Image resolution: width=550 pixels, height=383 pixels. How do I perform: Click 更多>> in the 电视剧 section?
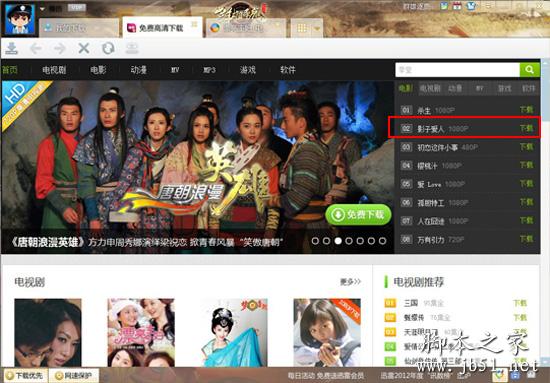(x=350, y=282)
